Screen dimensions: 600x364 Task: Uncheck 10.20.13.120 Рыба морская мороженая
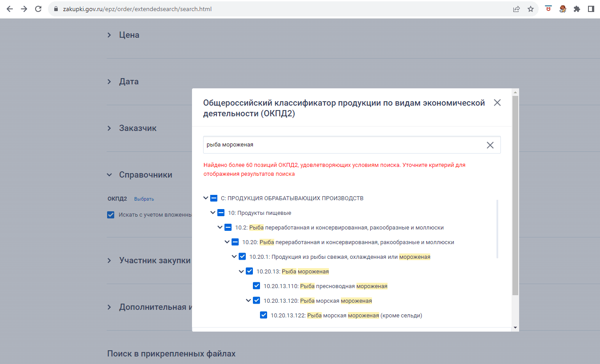[x=256, y=301]
